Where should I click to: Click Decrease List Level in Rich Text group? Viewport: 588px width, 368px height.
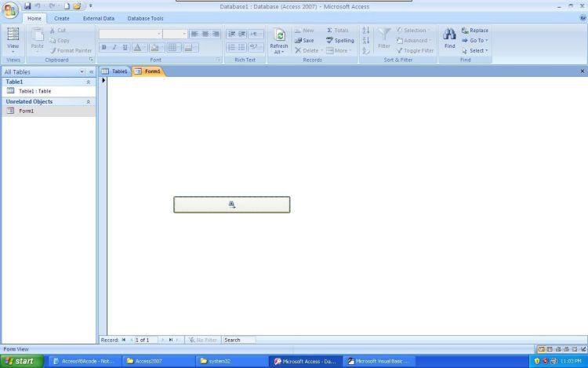point(232,35)
